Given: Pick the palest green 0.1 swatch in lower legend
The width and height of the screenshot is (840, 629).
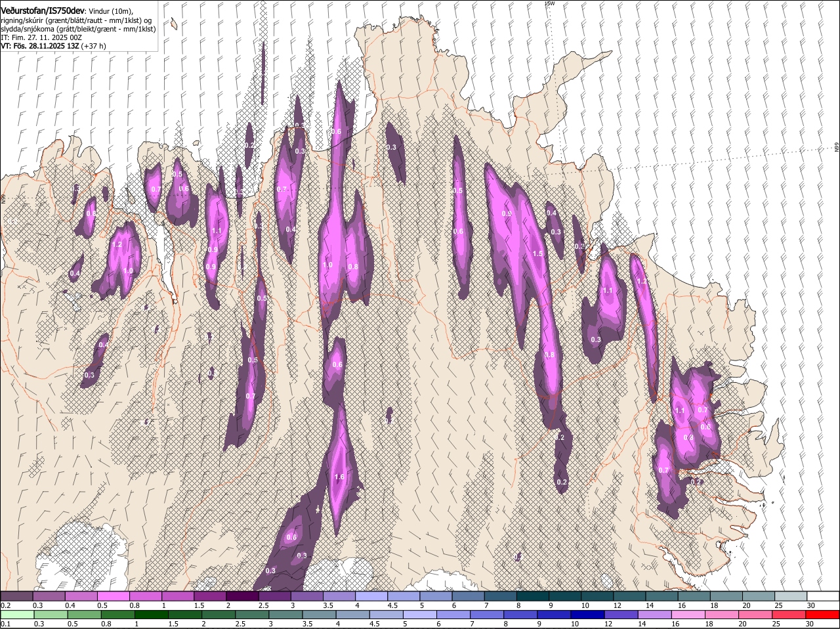Looking at the screenshot, I should pos(18,615).
